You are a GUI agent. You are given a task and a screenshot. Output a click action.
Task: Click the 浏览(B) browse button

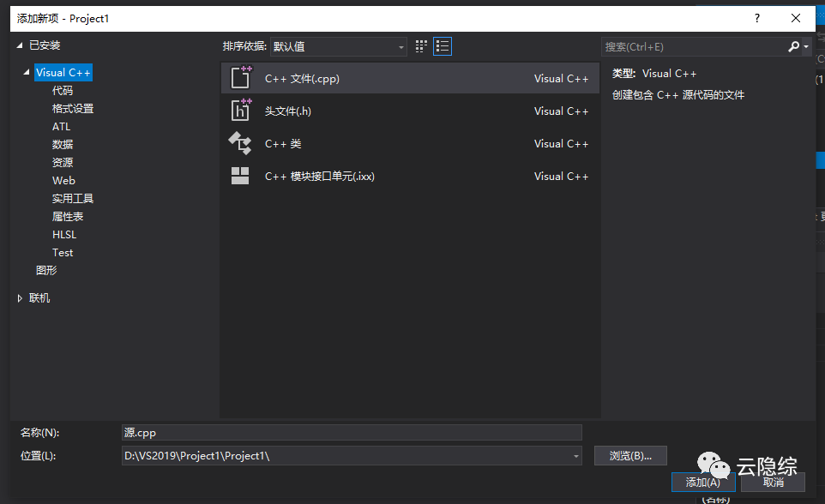(630, 455)
